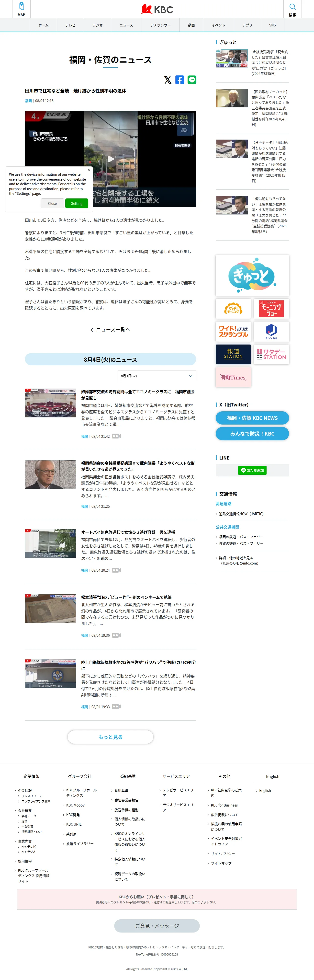Screen dimensions: 314x980
Task: Open the ニュース nav tab
Action: click(x=127, y=25)
